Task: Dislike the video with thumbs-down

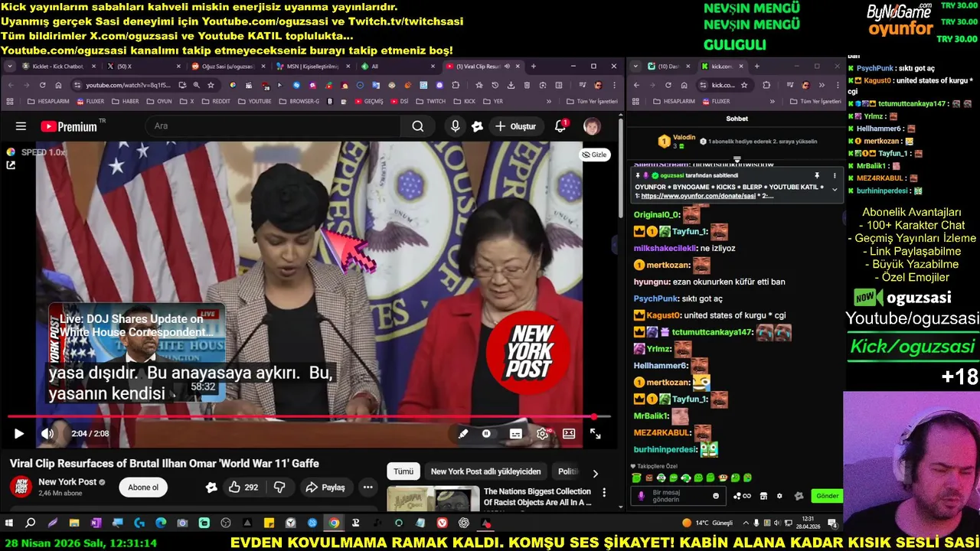Action: click(x=279, y=487)
